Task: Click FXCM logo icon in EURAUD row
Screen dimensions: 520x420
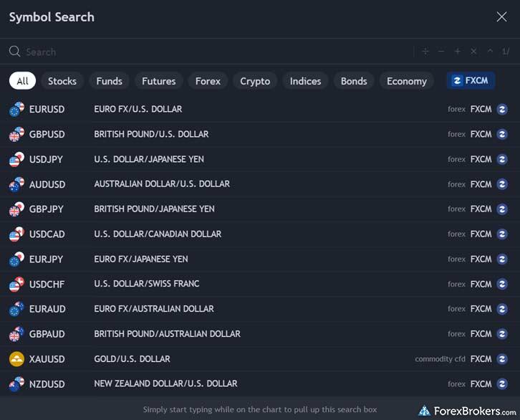Action: coord(502,309)
